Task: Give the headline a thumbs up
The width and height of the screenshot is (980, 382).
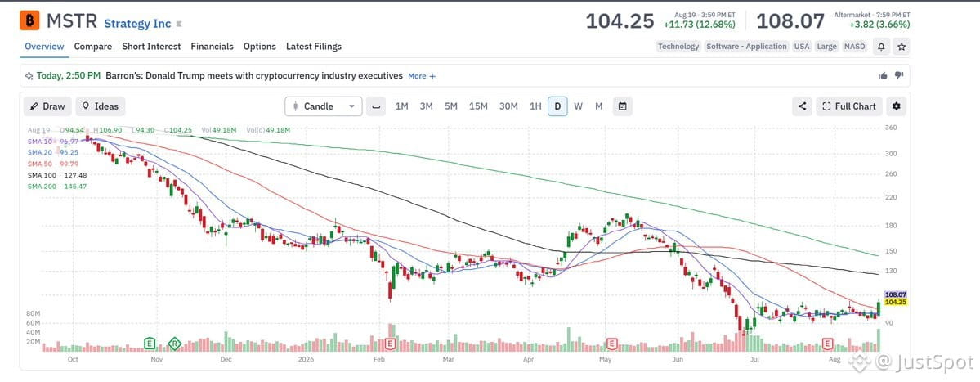Action: tap(883, 75)
